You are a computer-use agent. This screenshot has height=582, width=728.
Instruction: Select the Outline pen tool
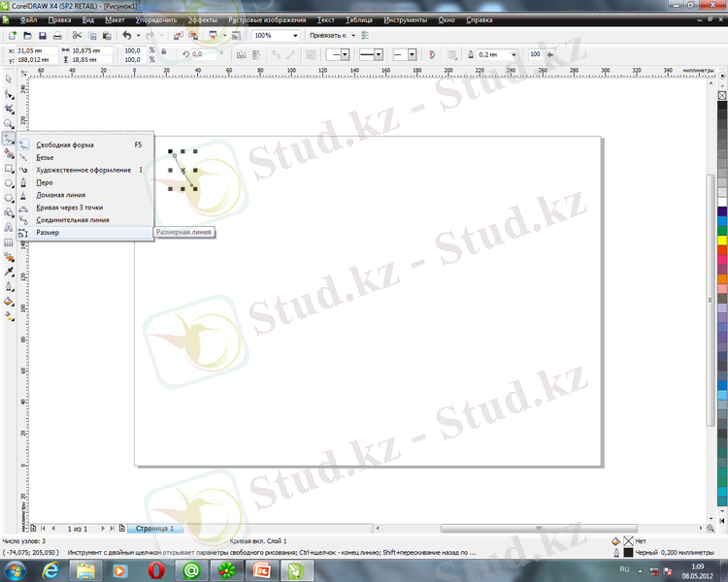[x=9, y=287]
